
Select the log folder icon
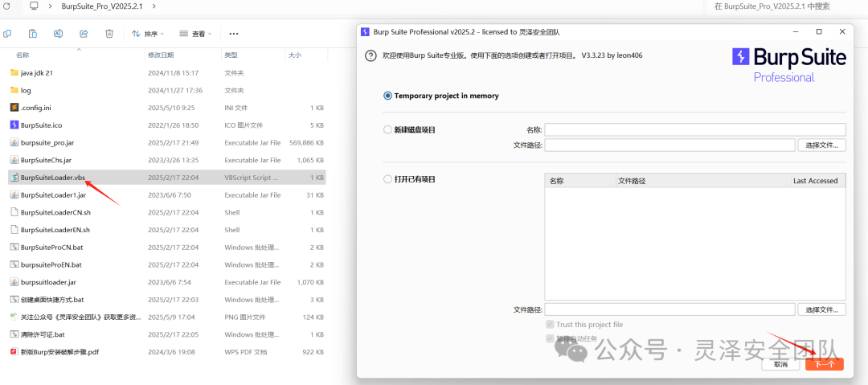14,90
